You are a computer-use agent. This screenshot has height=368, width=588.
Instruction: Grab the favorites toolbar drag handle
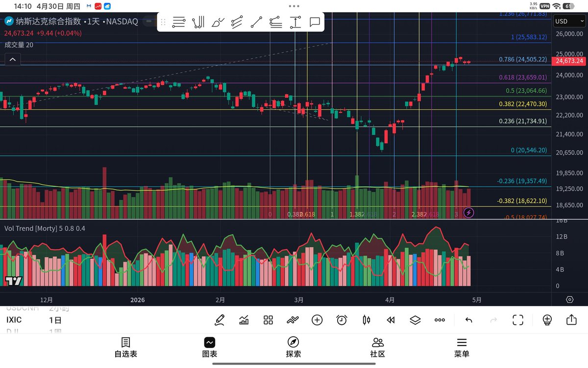(163, 22)
